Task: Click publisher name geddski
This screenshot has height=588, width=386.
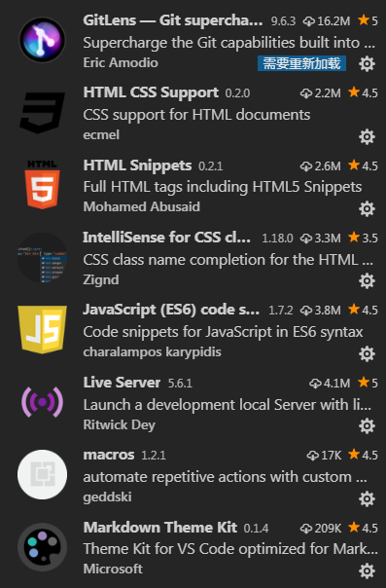Action: (x=107, y=497)
